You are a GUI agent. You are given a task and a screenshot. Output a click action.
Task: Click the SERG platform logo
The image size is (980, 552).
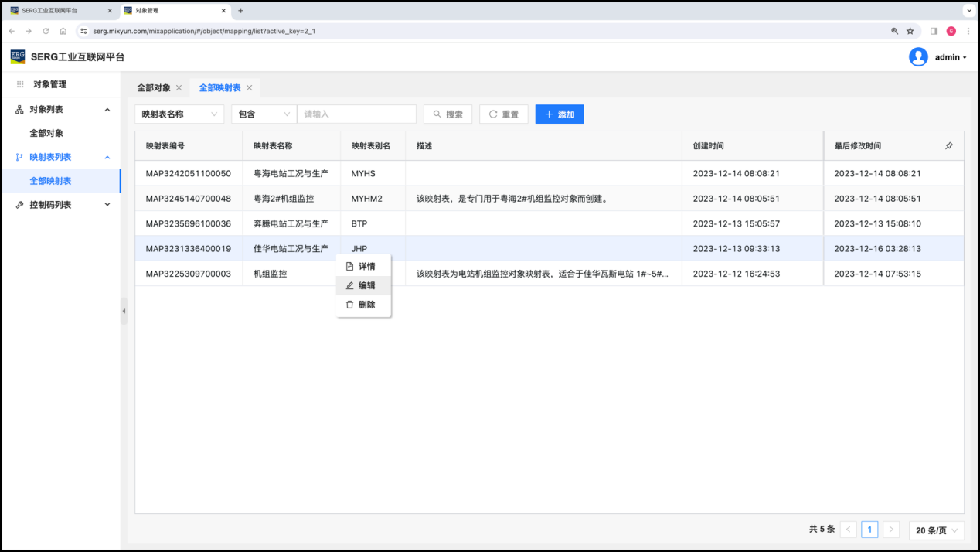click(17, 56)
